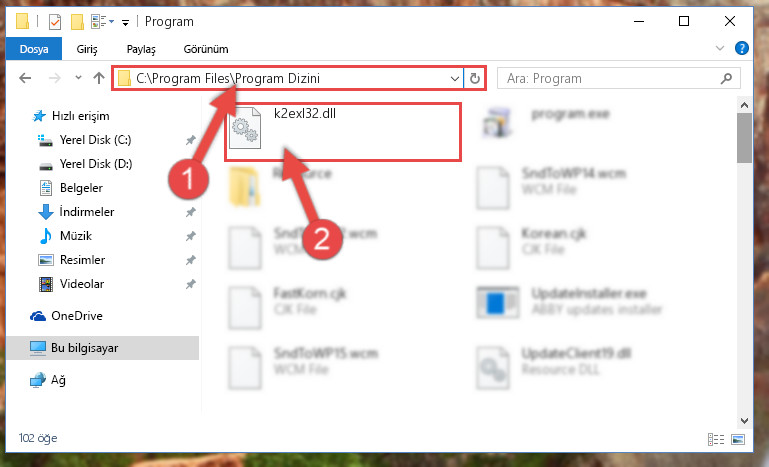769x467 pixels.
Task: Click the vertical scrollbar down arrow
Action: 744,421
